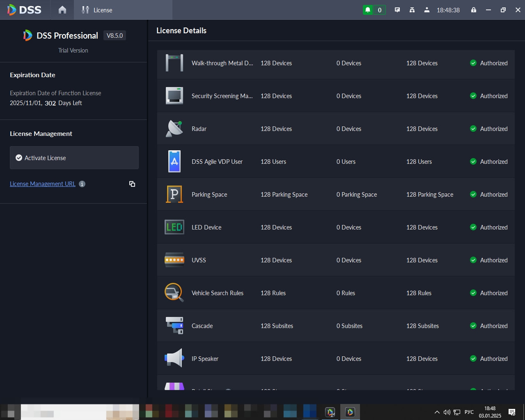Open the Windows volume control

[447, 412]
